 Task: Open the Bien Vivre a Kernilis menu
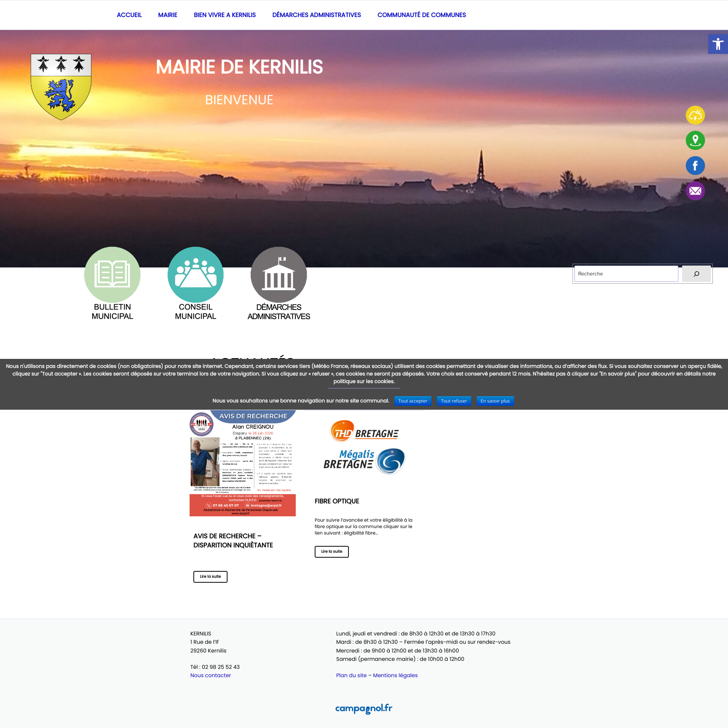tap(225, 15)
